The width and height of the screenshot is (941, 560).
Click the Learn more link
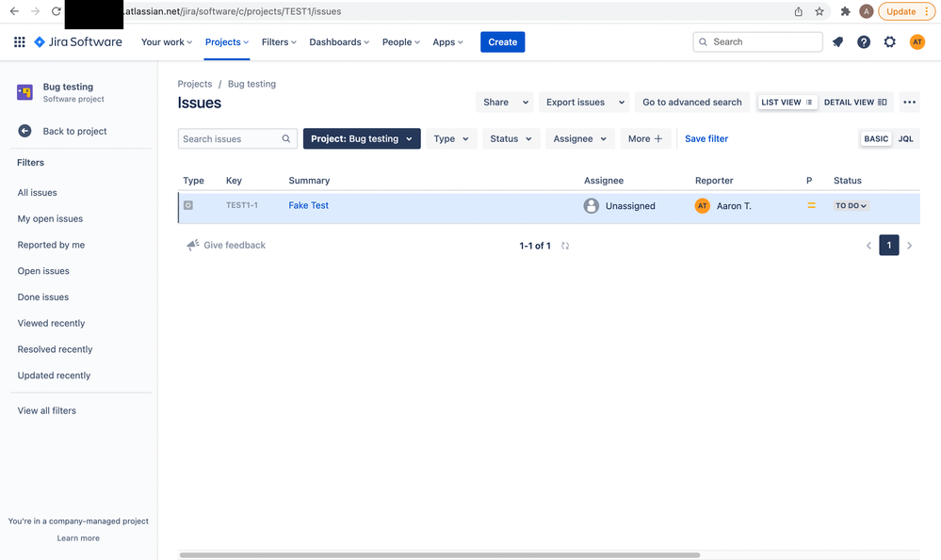click(78, 537)
